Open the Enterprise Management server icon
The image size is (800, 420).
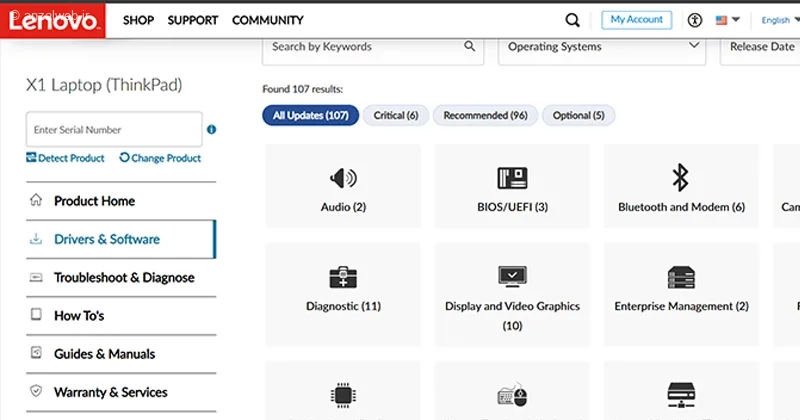[681, 277]
